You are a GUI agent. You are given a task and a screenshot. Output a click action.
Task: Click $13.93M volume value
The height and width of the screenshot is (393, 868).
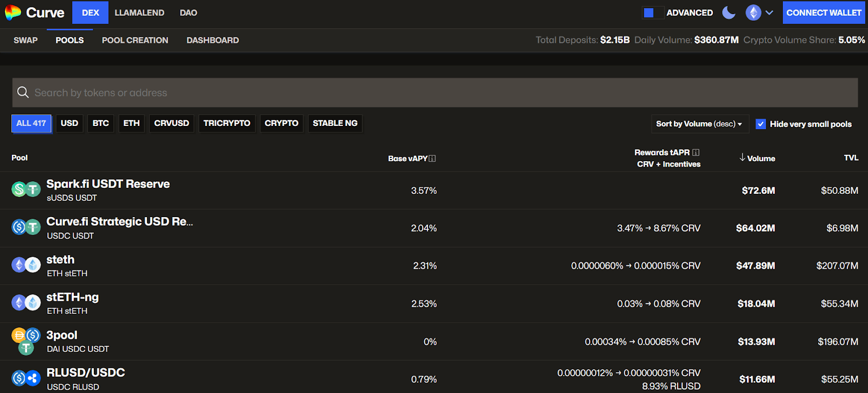756,342
